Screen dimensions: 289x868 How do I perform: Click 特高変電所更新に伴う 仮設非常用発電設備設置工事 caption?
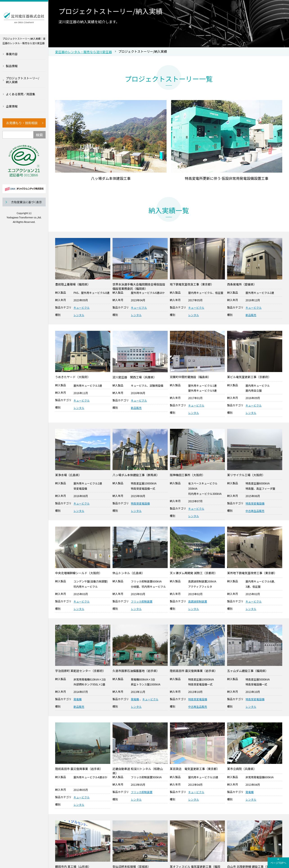[x=226, y=179]
